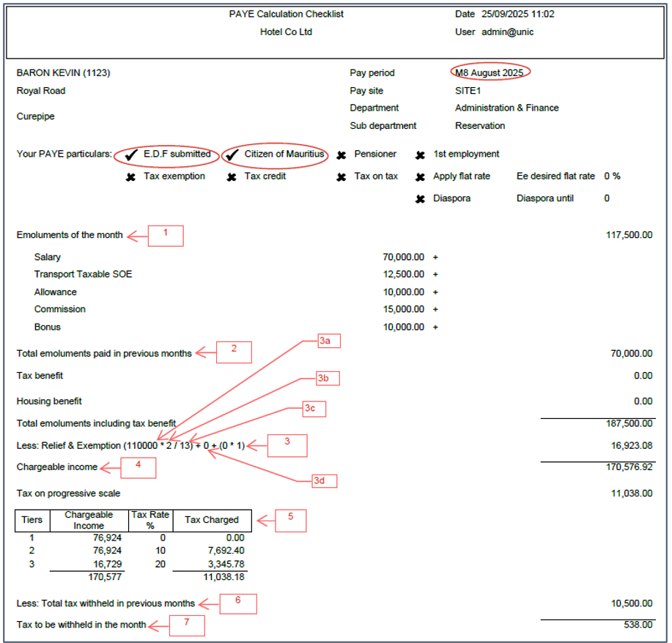Click the cross icon beside Diaspora
This screenshot has height=643, width=672.
[x=420, y=199]
